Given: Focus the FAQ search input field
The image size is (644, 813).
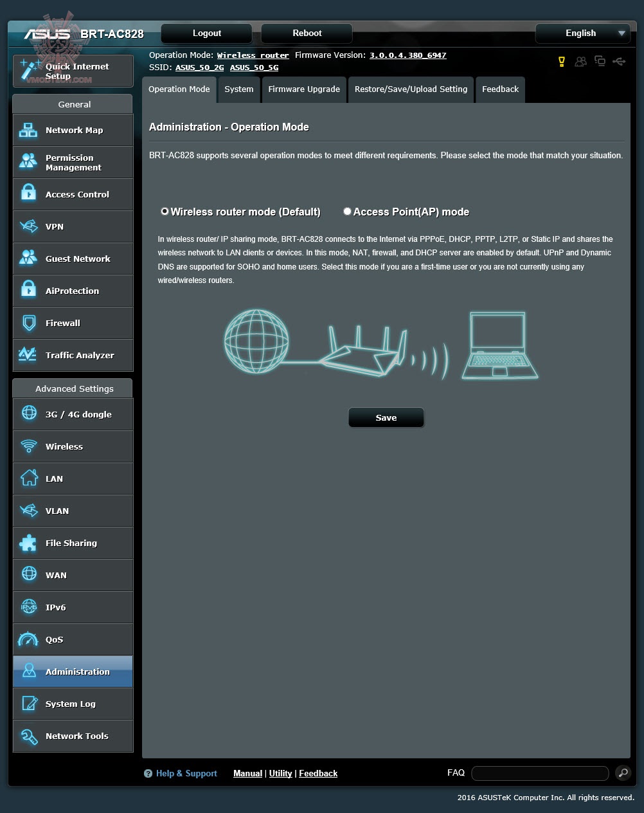Looking at the screenshot, I should click(540, 773).
